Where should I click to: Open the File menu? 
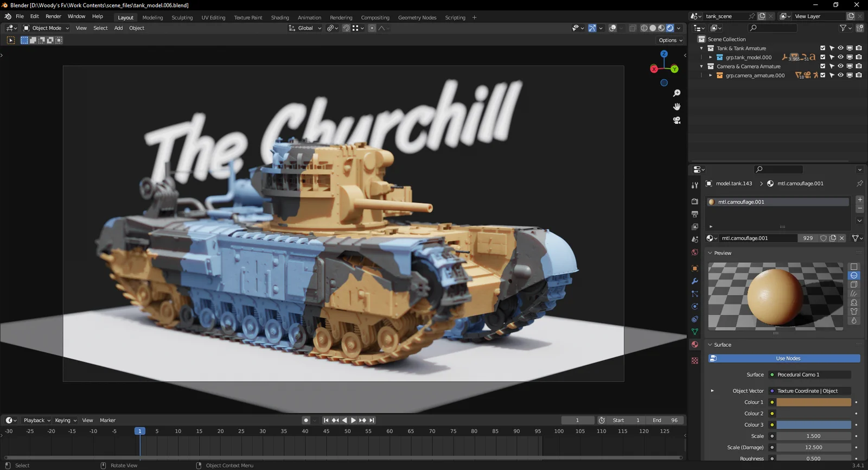(20, 16)
